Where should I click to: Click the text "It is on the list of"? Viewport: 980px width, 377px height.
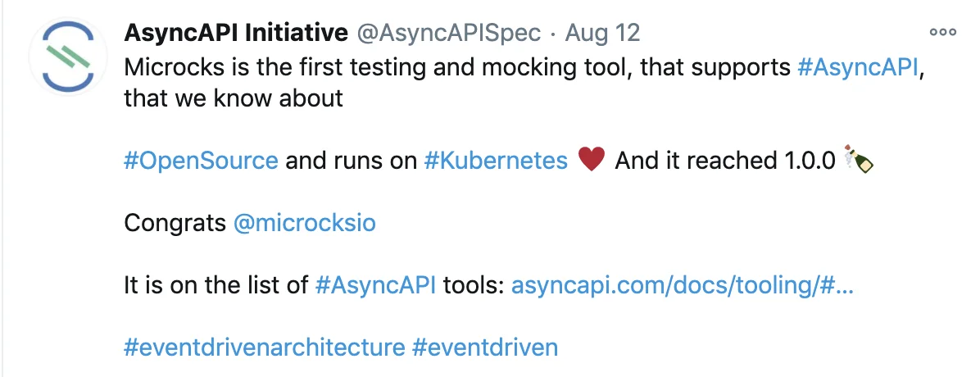(216, 285)
